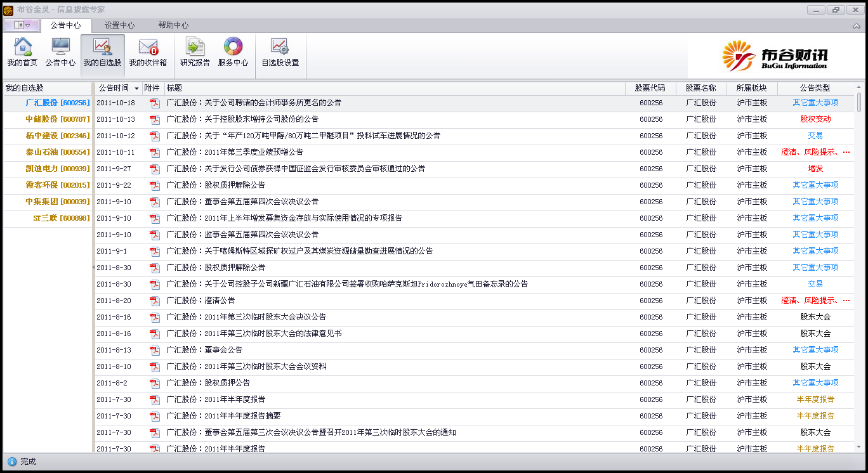Viewport: 868px width, 473px height.
Task: Collapse the ribbon with the top-right arrow
Action: click(x=856, y=26)
